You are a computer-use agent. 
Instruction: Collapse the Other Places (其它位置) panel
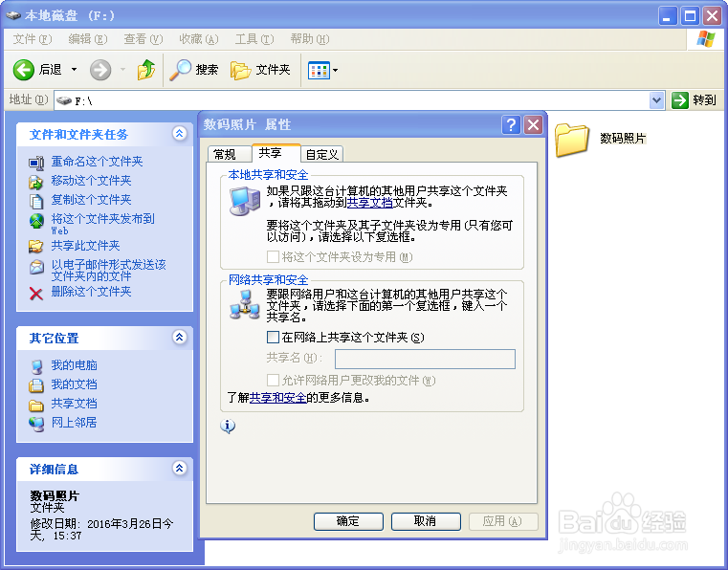point(179,337)
